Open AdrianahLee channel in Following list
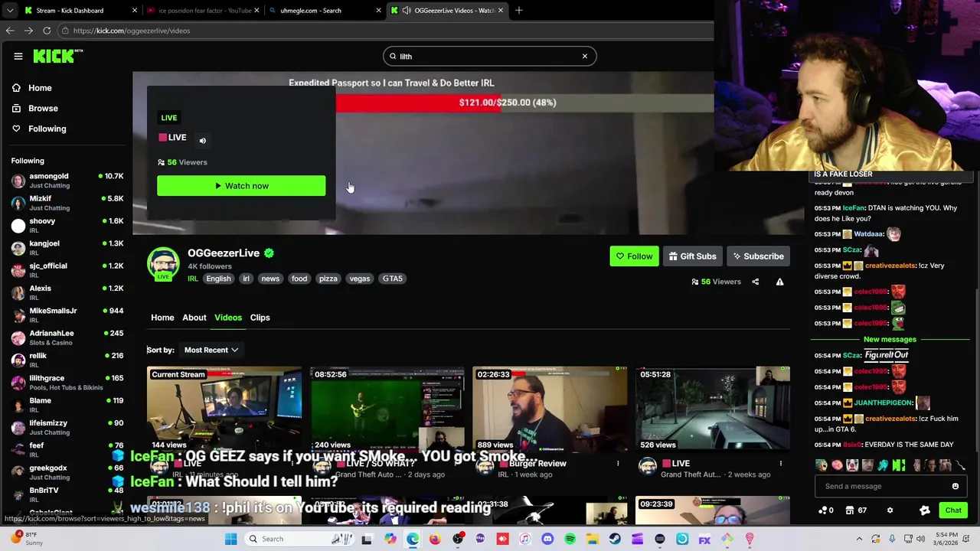Image resolution: width=980 pixels, height=551 pixels. [x=67, y=337]
